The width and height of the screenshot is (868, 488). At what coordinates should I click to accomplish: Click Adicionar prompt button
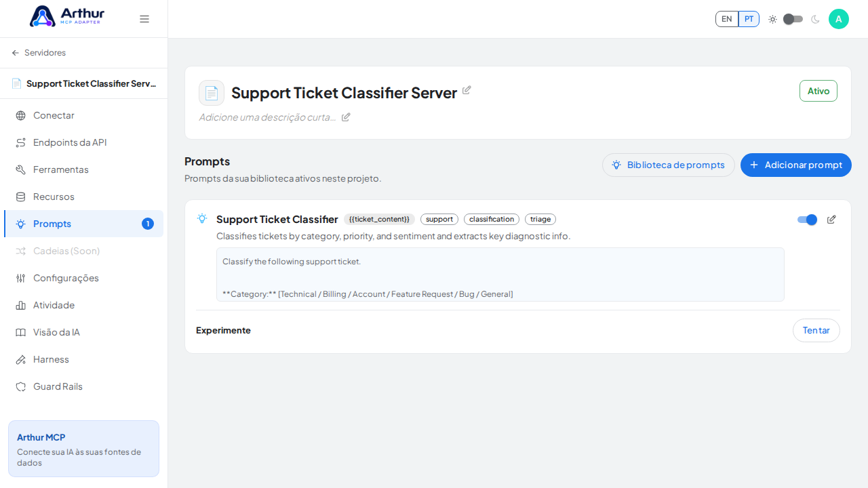(796, 165)
